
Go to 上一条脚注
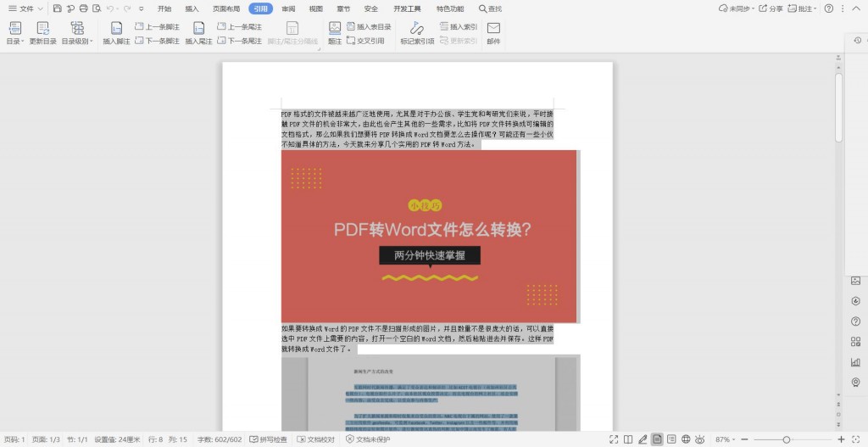coord(158,26)
